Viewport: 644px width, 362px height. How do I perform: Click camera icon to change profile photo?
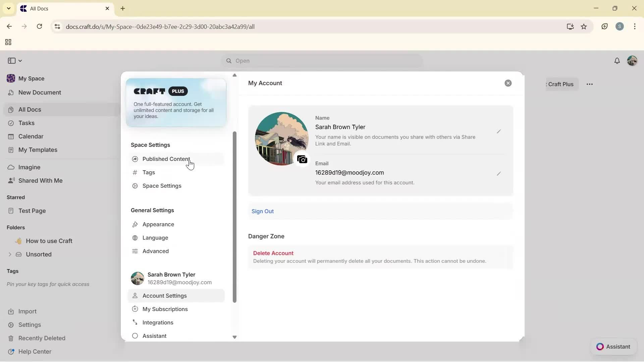tap(302, 159)
